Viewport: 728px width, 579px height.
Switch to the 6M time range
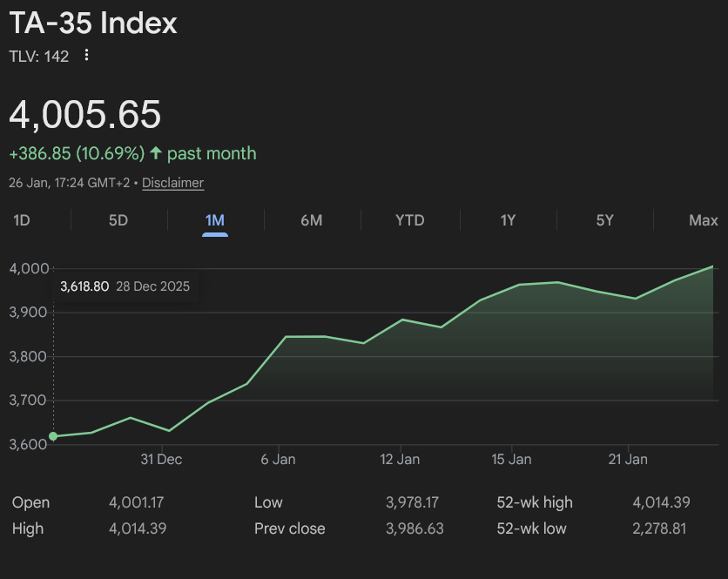point(312,220)
